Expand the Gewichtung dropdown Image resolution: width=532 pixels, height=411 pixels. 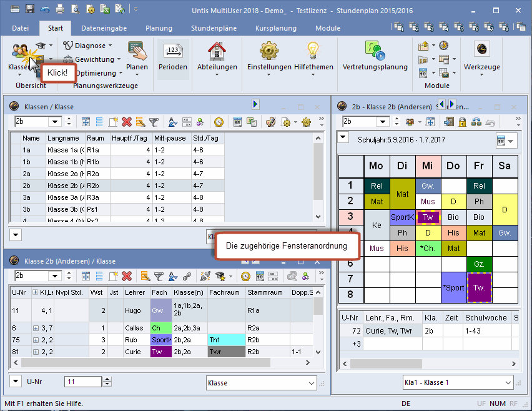coord(119,59)
